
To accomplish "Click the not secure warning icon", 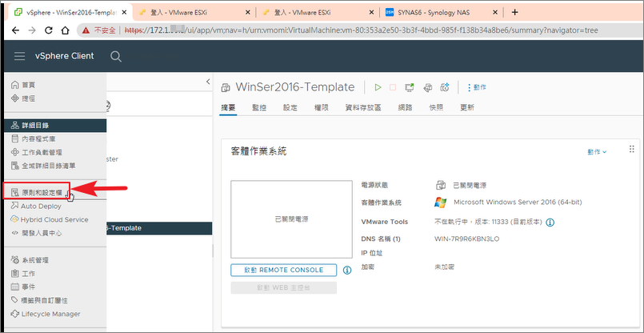I will 86,30.
